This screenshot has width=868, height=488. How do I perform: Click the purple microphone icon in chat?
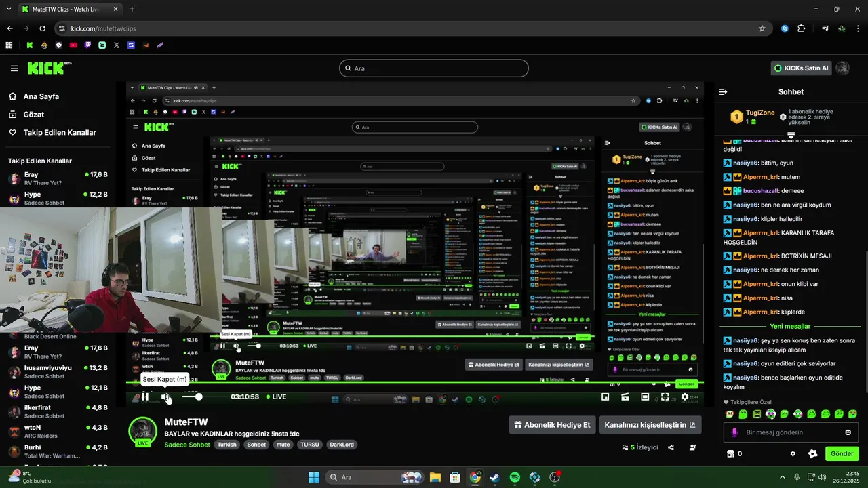coord(734,432)
